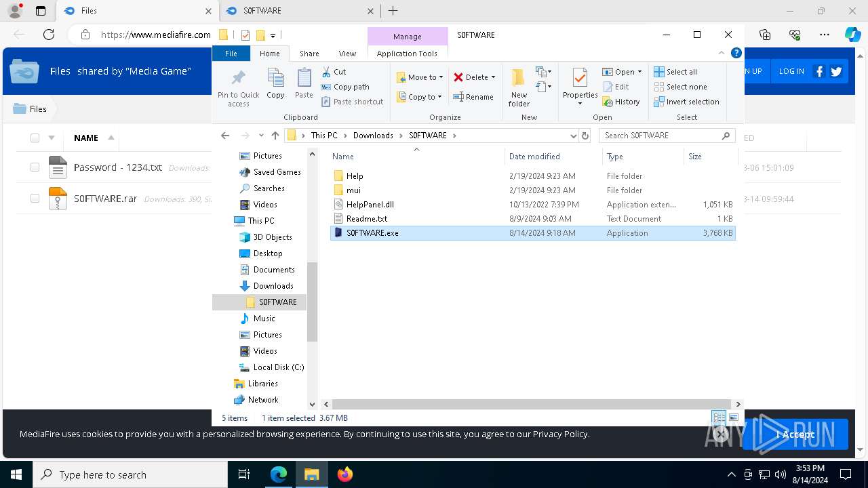868x488 pixels.
Task: Click Invert selection in ribbon
Action: coord(686,102)
